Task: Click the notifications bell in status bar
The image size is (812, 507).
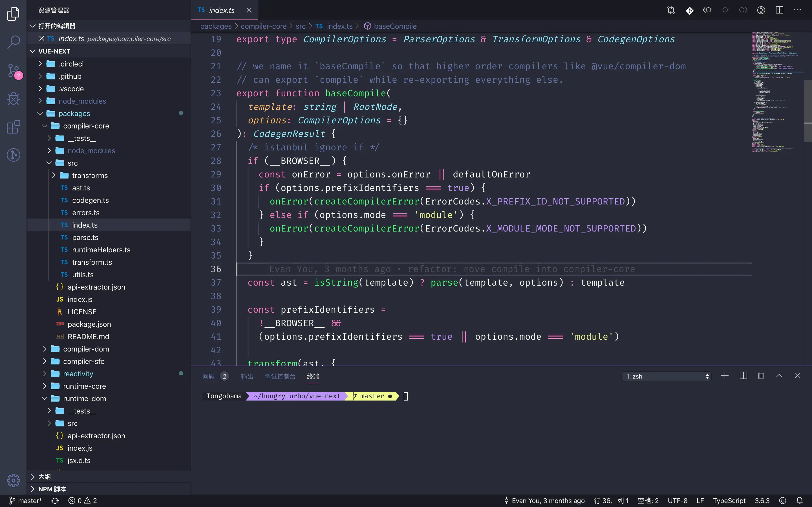Action: click(x=799, y=501)
